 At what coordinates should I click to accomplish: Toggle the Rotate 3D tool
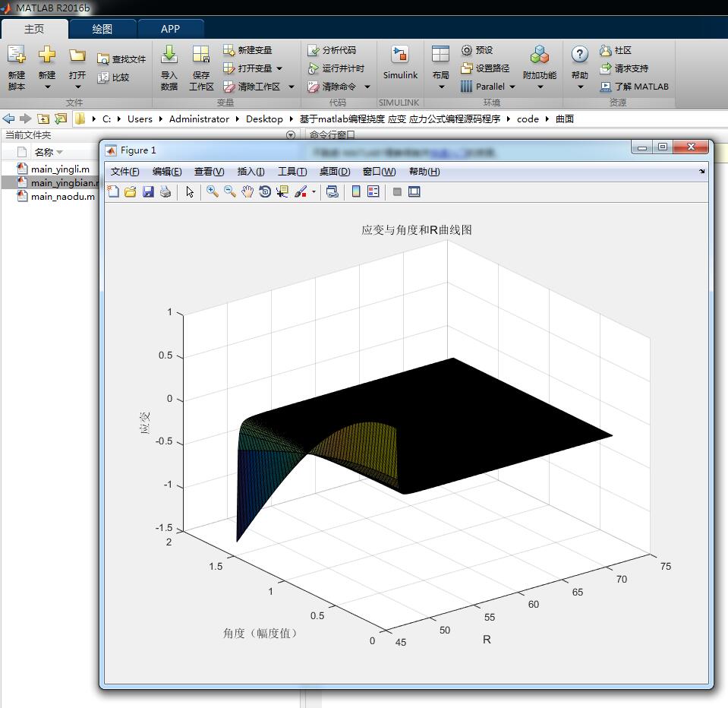pyautogui.click(x=265, y=191)
